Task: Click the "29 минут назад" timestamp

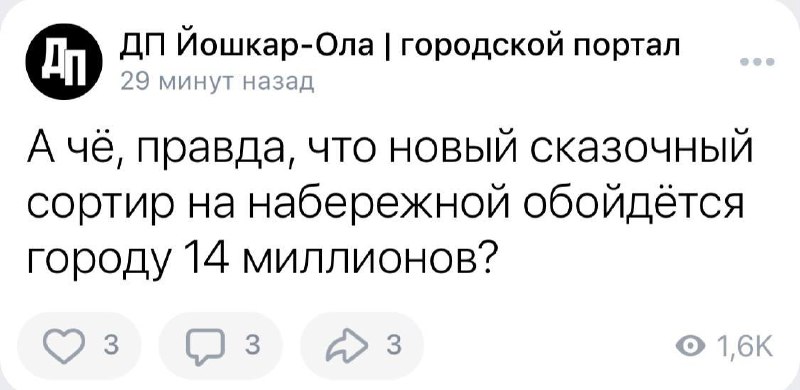Action: tap(217, 81)
